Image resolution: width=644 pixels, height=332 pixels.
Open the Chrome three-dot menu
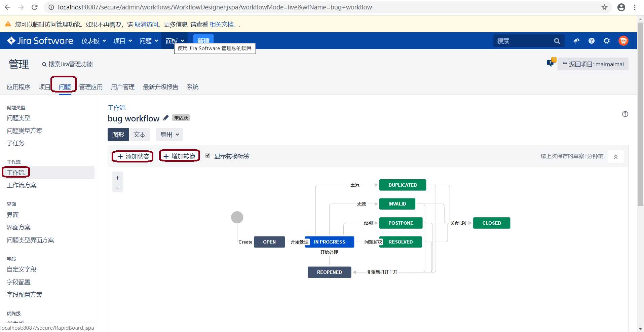[x=635, y=7]
